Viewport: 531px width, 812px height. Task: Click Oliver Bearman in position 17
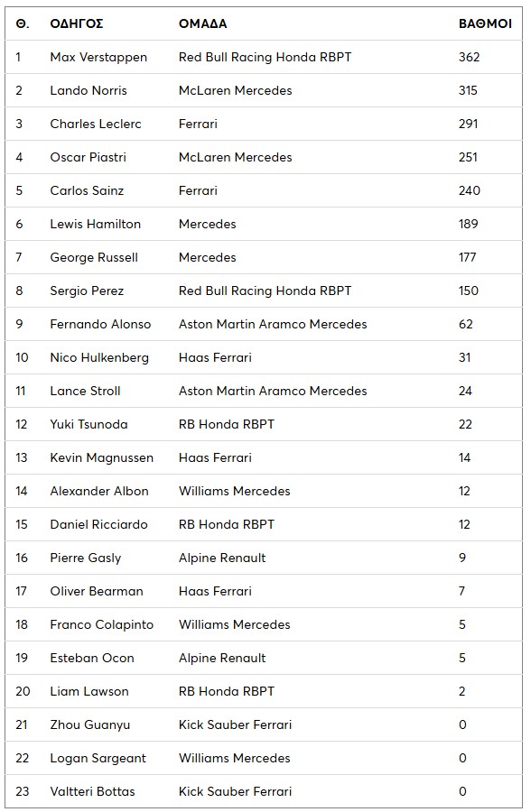[97, 591]
